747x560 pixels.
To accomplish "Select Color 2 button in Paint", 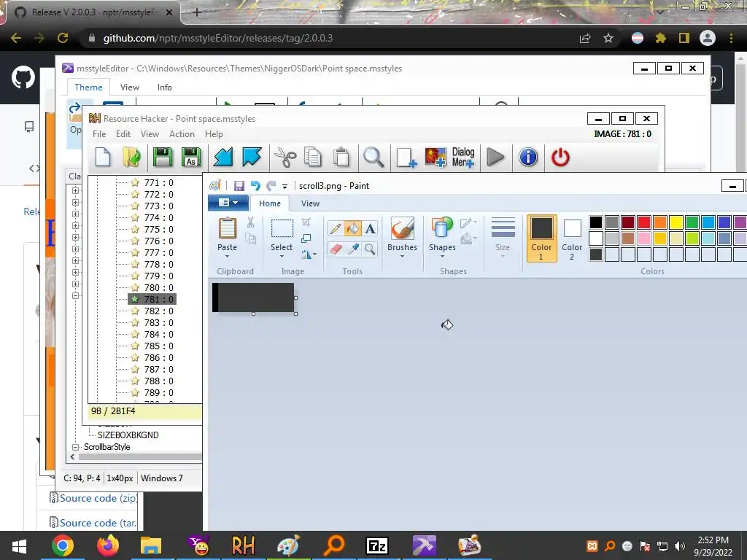I will tap(572, 238).
